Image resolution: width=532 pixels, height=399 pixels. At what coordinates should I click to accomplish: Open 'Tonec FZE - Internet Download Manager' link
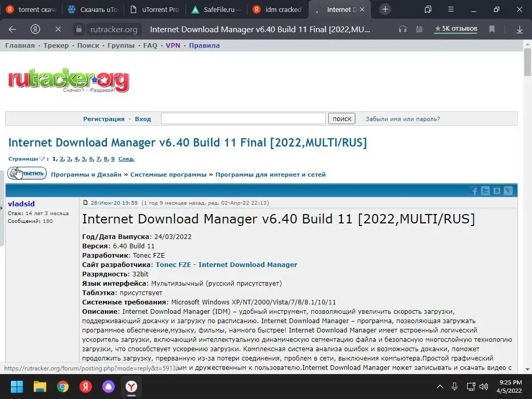click(227, 264)
